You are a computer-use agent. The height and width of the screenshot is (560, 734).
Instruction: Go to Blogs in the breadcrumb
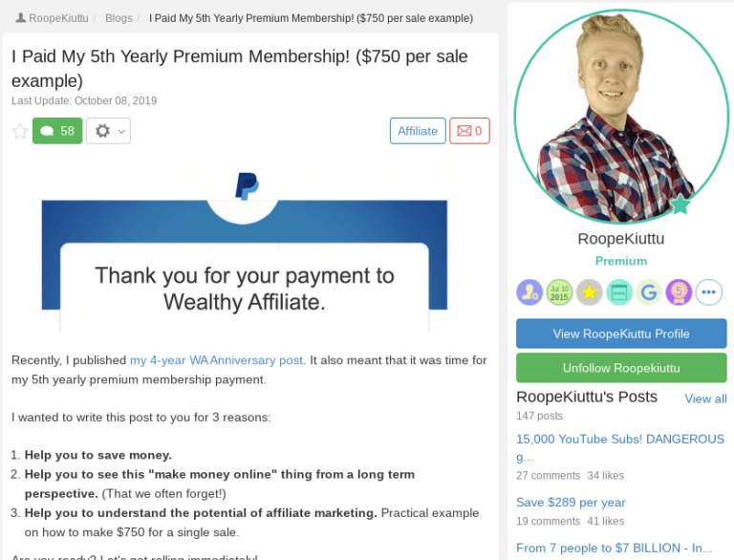pyautogui.click(x=119, y=18)
